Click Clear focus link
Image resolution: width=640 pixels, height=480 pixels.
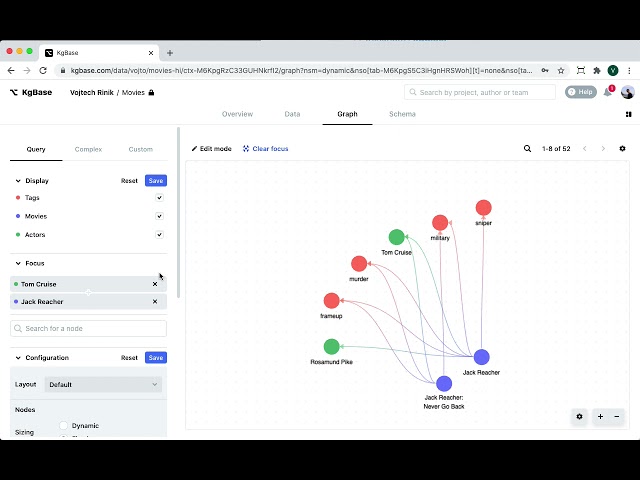point(266,149)
